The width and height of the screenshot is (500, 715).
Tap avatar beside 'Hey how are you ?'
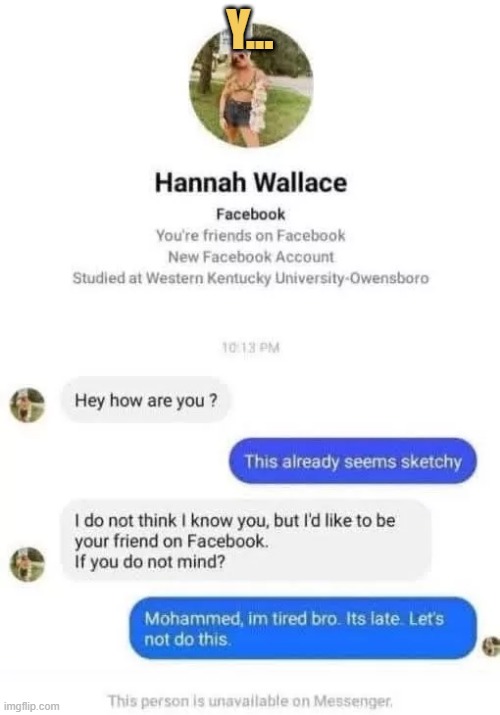click(x=27, y=405)
